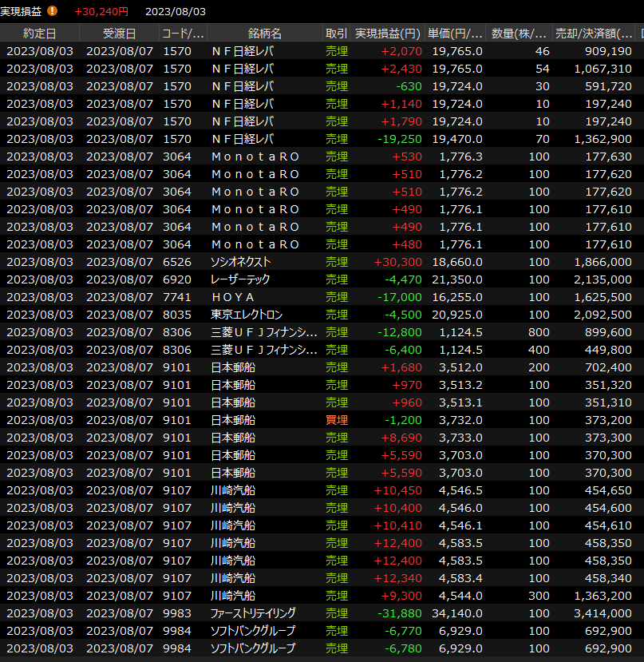
Task: Select the ファーストリテイリング row
Action: [x=253, y=613]
